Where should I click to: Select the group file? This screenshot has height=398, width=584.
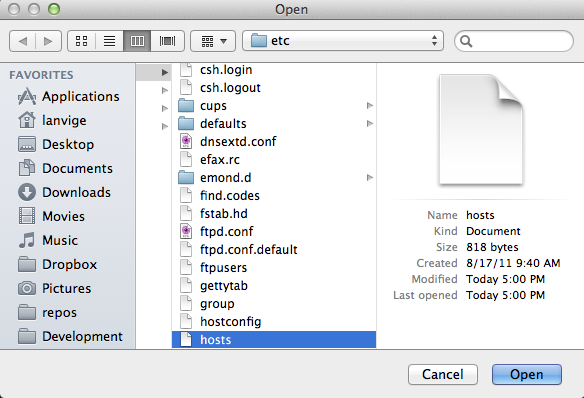point(274,304)
